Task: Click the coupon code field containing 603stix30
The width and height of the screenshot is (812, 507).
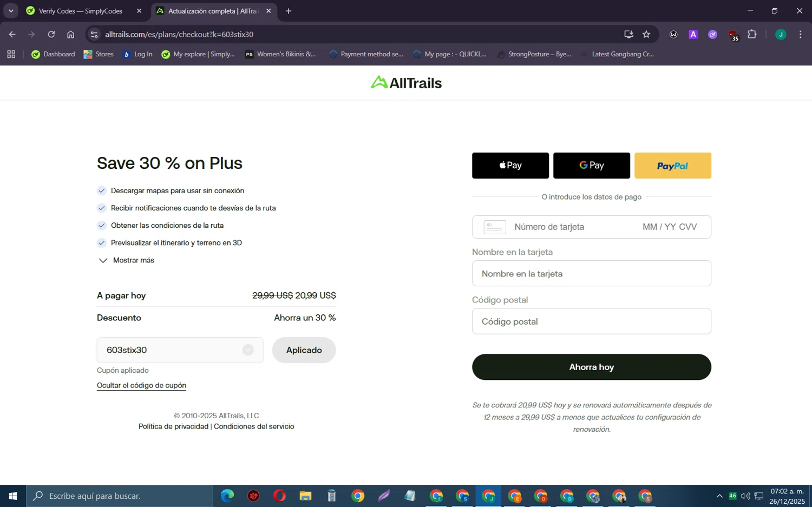Action: (180, 350)
